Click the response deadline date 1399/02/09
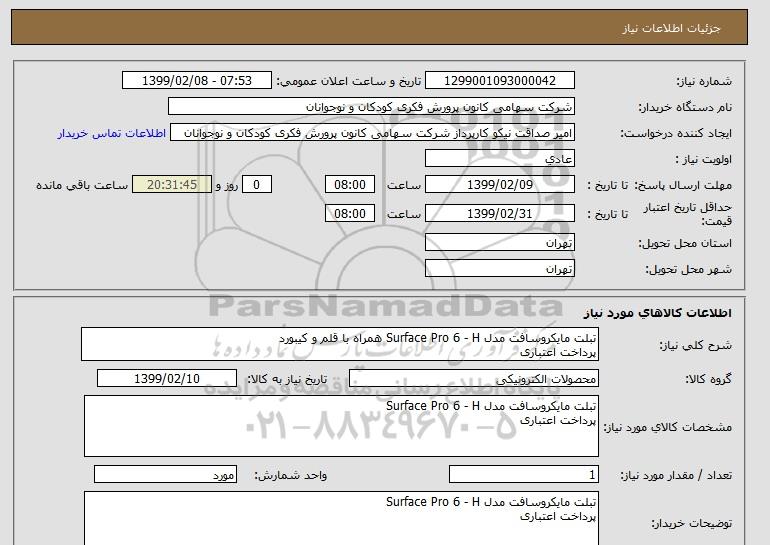Viewport: 770px width, 545px height. point(499,185)
